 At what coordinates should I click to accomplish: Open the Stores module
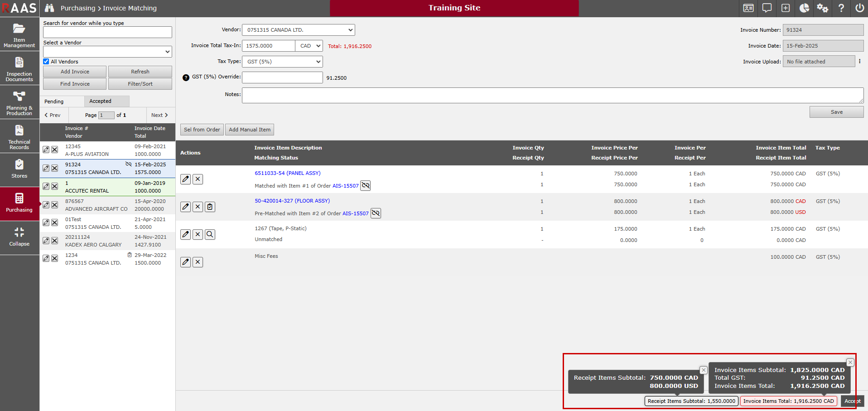click(19, 169)
